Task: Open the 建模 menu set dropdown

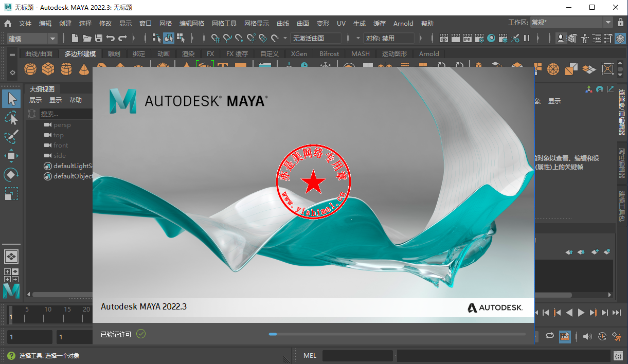Action: pyautogui.click(x=32, y=39)
